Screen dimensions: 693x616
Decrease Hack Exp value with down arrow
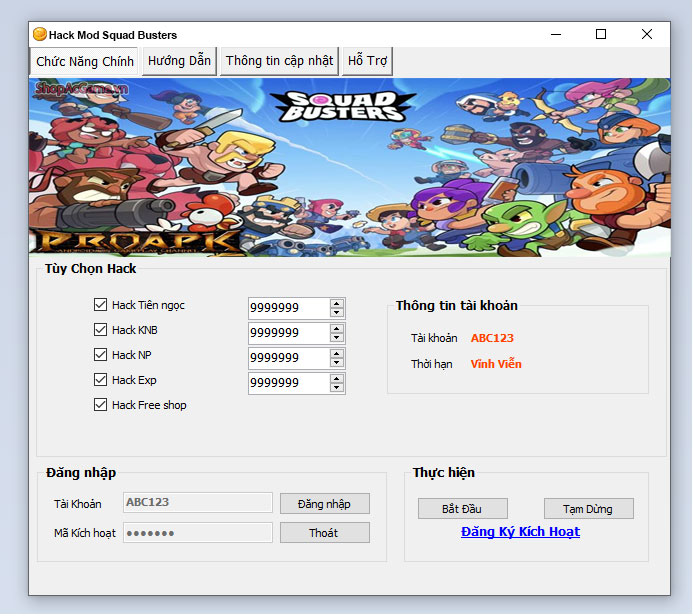337,388
